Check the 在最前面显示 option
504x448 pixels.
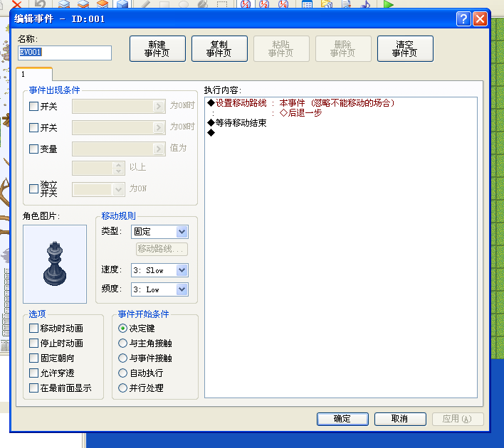coord(33,388)
